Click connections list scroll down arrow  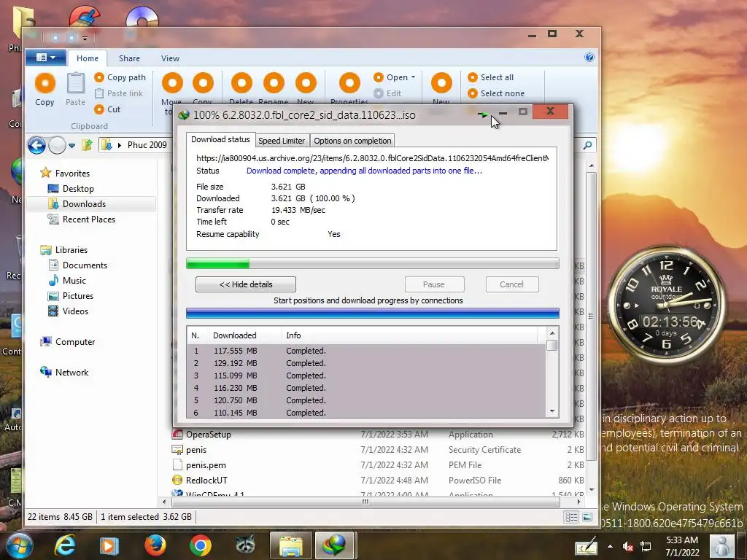click(x=552, y=411)
